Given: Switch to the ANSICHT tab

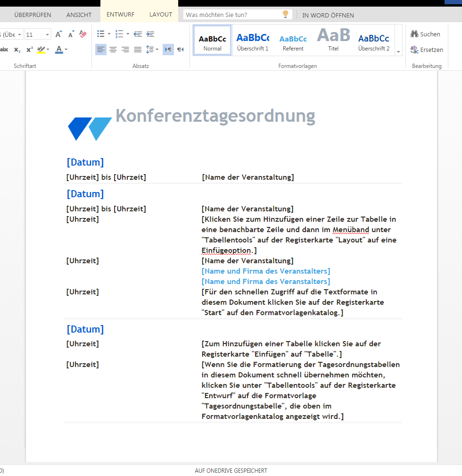Looking at the screenshot, I should 79,15.
